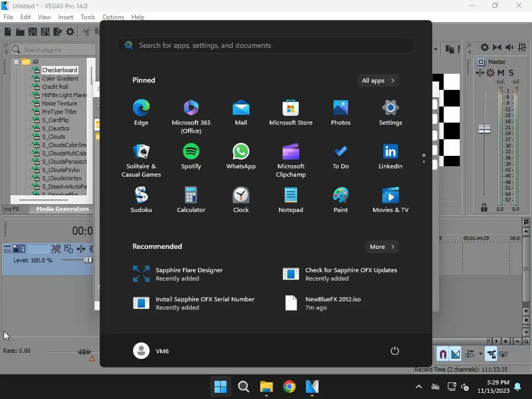The image size is (532, 399).
Task: Open Microsoft Clipchamp from pinned apps
Action: click(x=291, y=161)
